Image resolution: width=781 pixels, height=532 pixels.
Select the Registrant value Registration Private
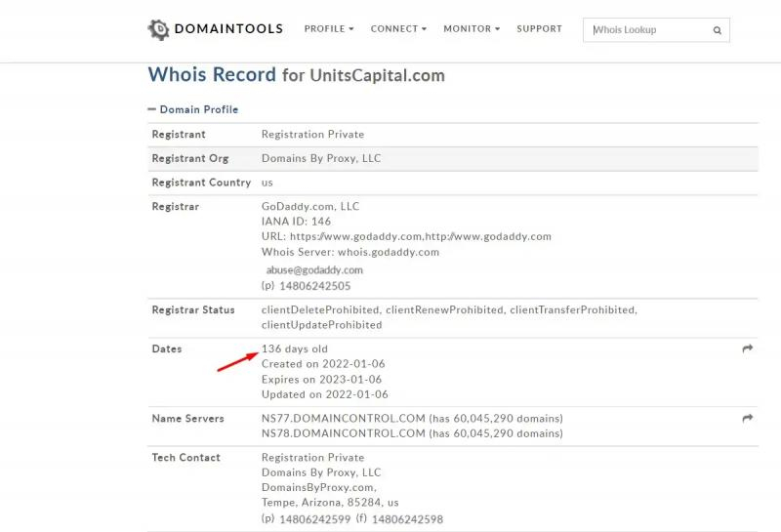[312, 135]
